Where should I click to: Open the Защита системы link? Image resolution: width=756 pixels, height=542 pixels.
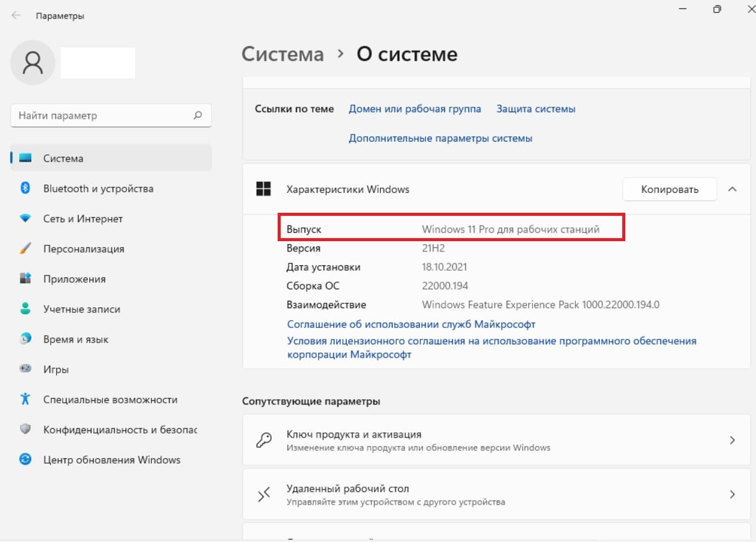pyautogui.click(x=536, y=109)
